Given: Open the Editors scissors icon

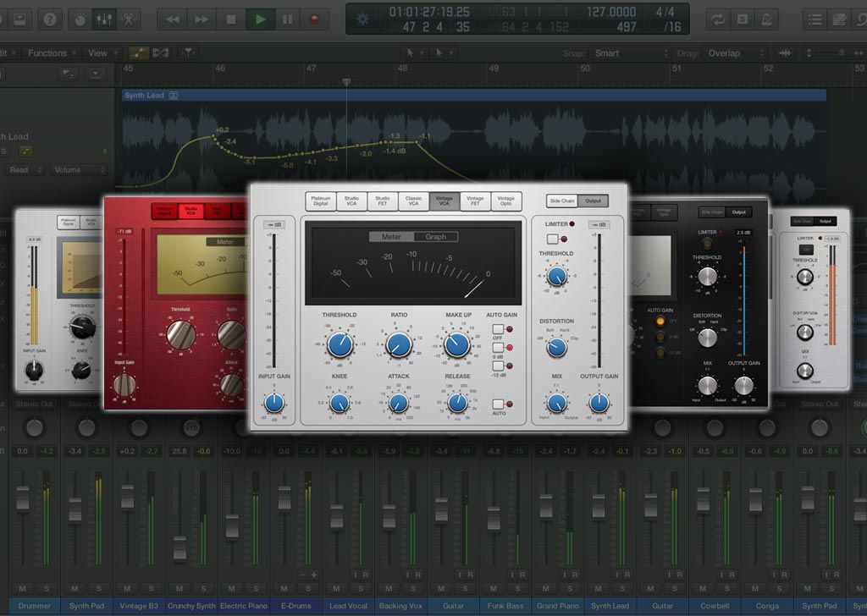Looking at the screenshot, I should [129, 20].
